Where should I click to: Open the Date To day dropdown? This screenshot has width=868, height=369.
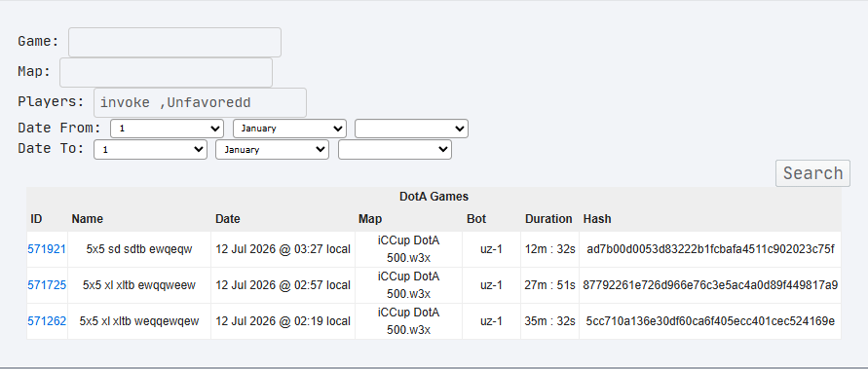pyautogui.click(x=151, y=149)
